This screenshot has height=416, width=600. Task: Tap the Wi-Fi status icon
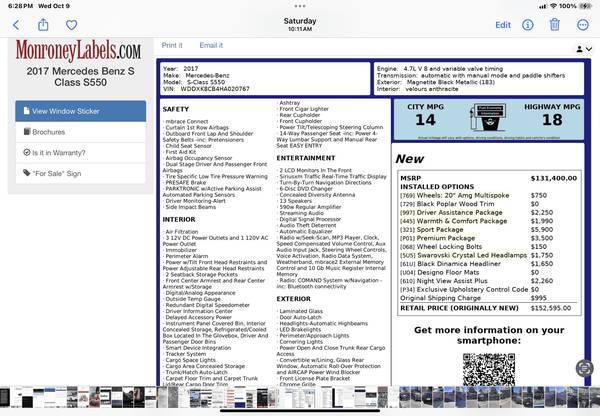coord(553,6)
